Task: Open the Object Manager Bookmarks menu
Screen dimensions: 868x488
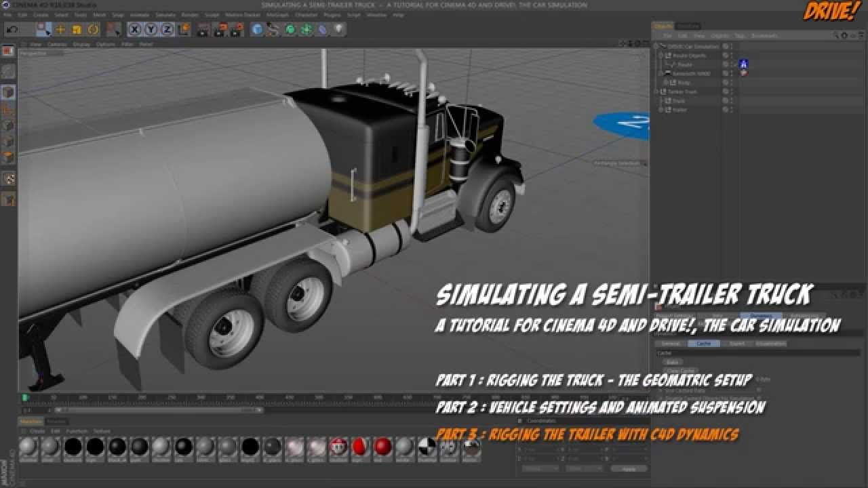Action: click(x=764, y=36)
